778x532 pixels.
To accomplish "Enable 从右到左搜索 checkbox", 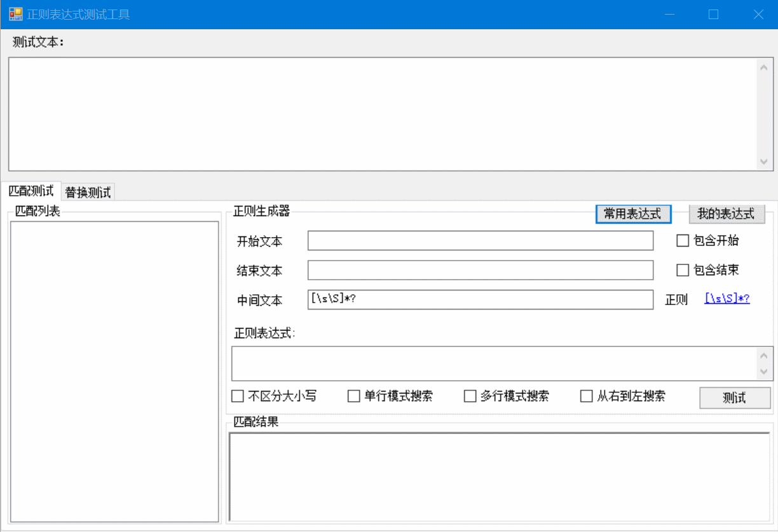I will click(x=587, y=396).
